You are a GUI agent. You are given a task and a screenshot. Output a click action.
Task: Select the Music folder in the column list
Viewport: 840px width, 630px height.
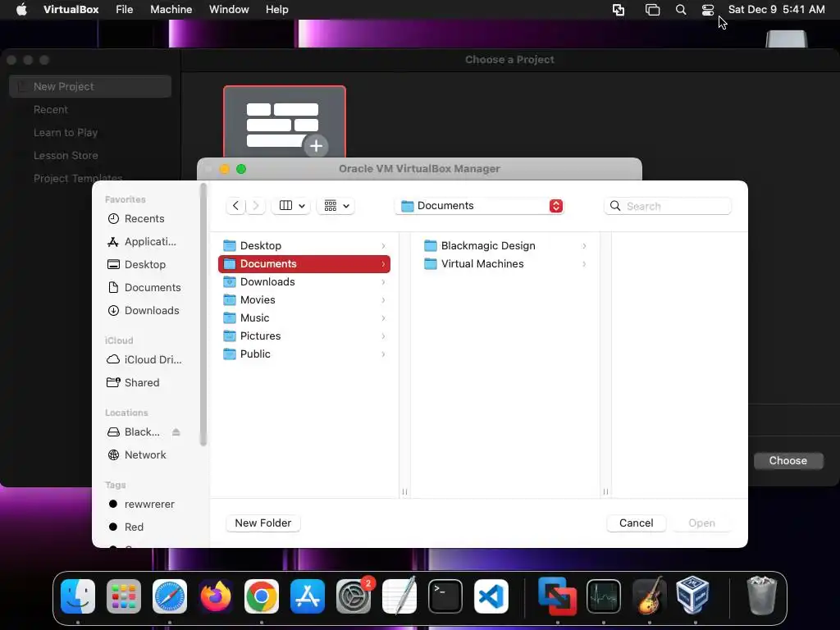(x=304, y=318)
